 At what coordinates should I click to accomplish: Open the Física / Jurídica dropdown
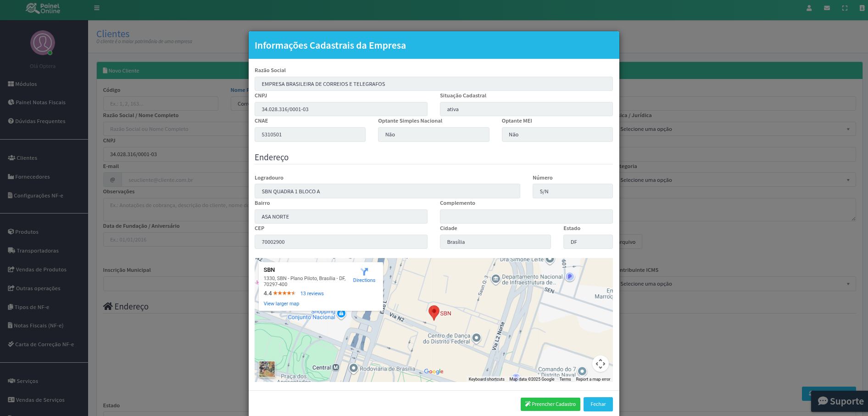pyautogui.click(x=737, y=129)
